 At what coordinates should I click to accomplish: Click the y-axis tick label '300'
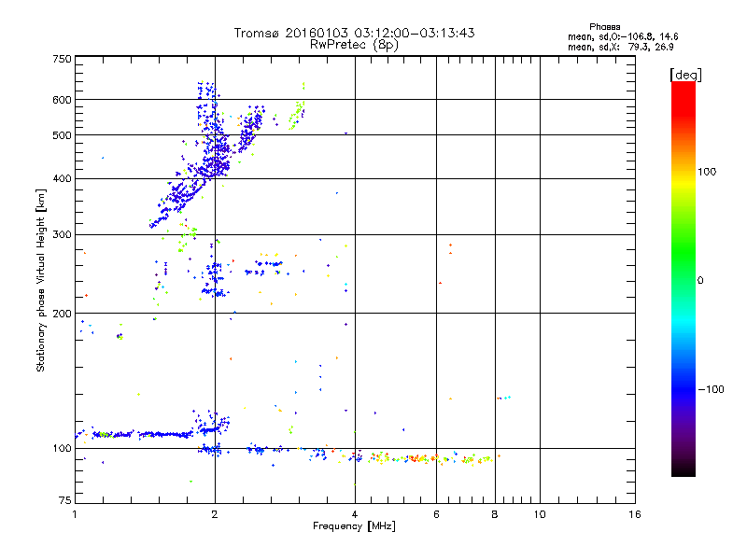point(63,235)
